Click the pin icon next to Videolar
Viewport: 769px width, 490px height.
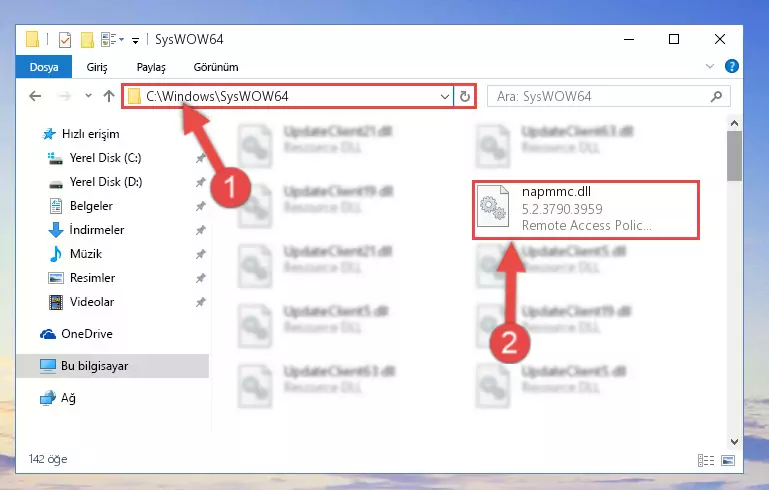(x=200, y=302)
